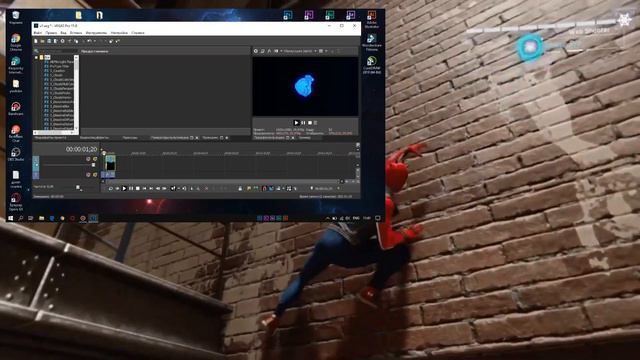Open the preview quality dropdown
Image resolution: width=640 pixels, height=360 pixels.
[300, 51]
